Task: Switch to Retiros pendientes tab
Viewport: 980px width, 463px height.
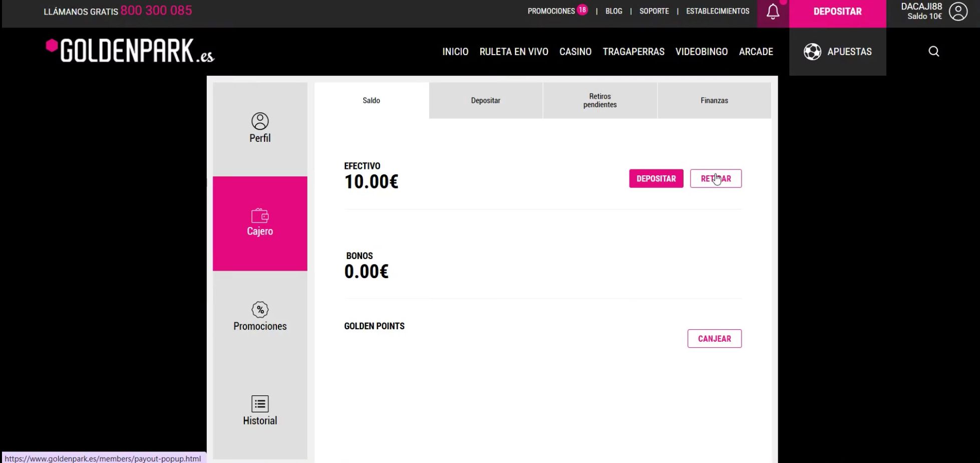Action: pyautogui.click(x=599, y=101)
